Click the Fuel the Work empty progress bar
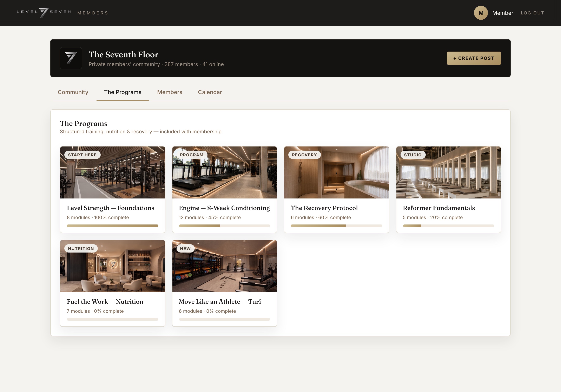This screenshot has height=392, width=561. (x=113, y=319)
